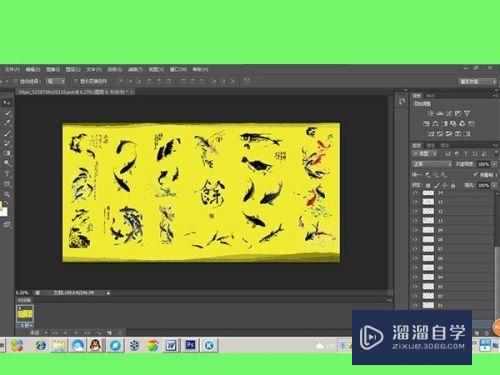Delete the selected timeline frame
This screenshot has width=500, height=375.
click(x=119, y=332)
